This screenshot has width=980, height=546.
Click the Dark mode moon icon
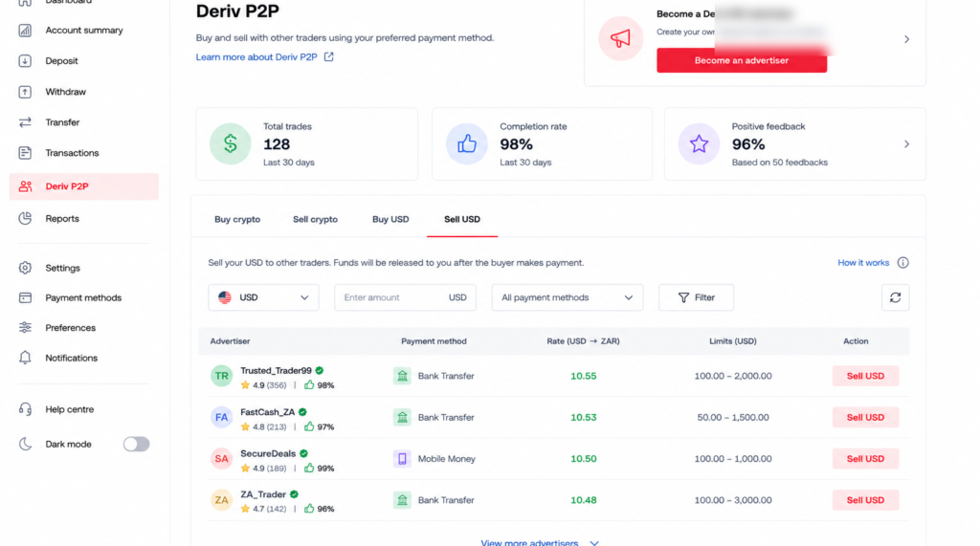[25, 445]
